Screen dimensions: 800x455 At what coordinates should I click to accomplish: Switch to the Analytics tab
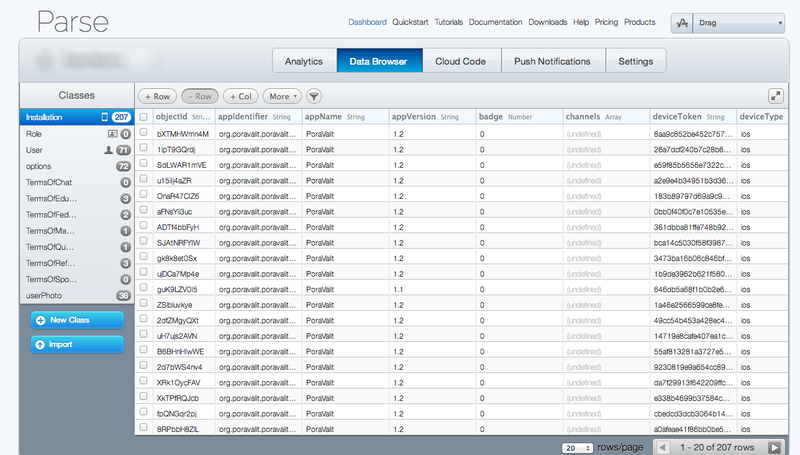(x=304, y=61)
